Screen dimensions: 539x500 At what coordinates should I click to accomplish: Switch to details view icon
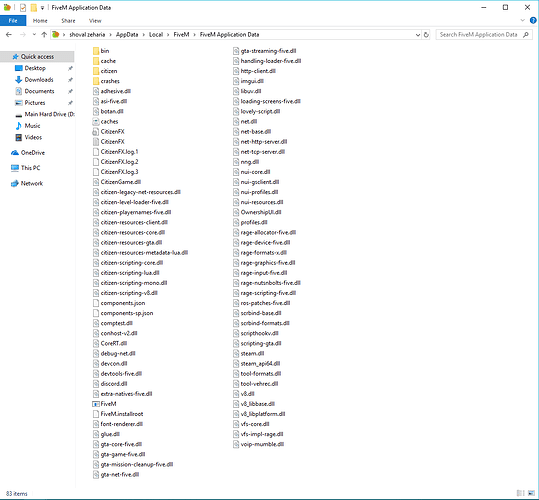click(520, 493)
